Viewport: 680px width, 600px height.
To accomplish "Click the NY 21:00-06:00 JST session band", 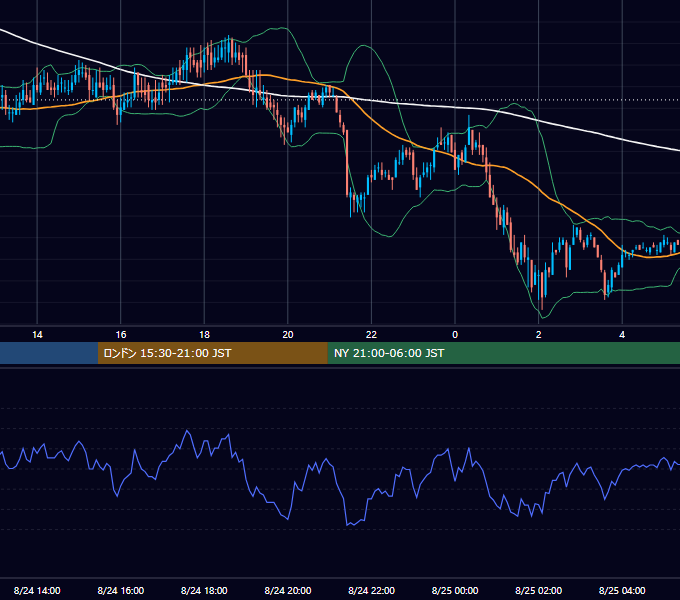I will (x=503, y=353).
